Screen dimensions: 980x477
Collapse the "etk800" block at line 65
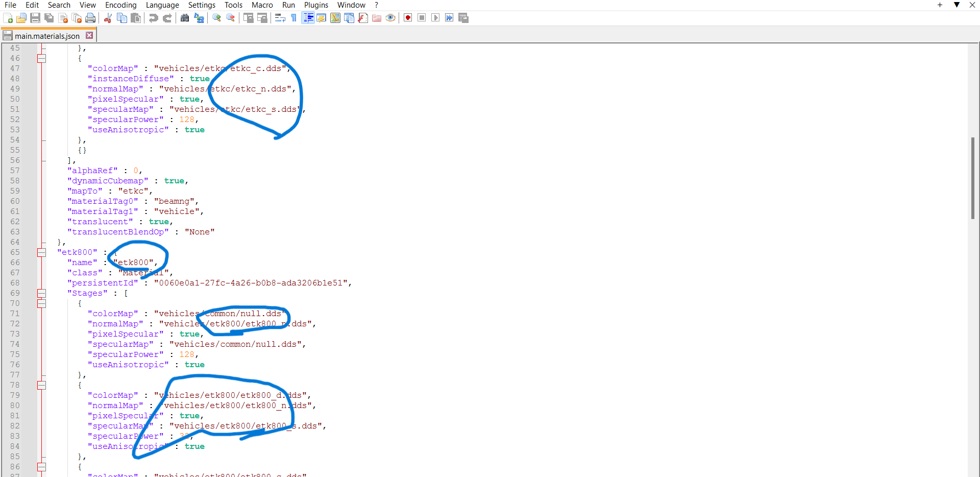point(41,252)
